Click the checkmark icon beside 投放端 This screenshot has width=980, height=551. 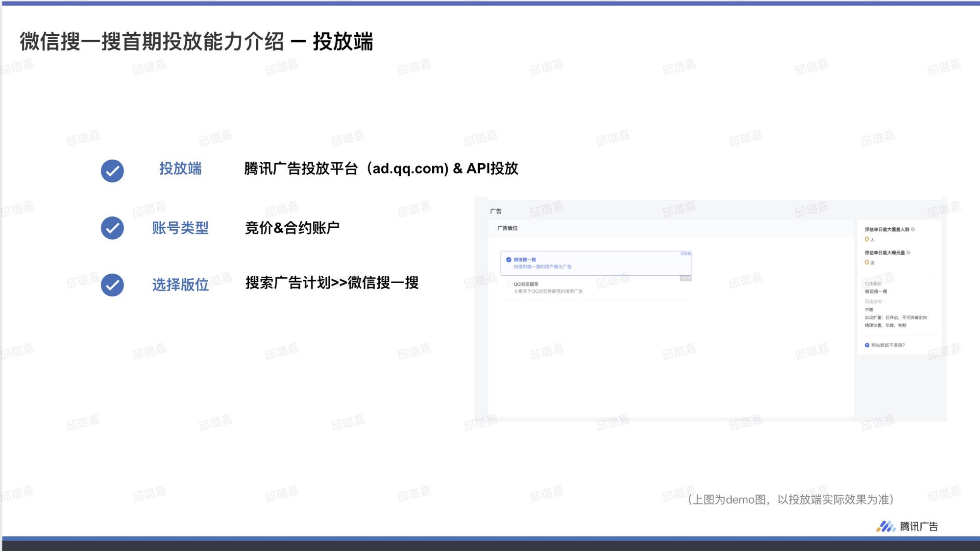112,171
